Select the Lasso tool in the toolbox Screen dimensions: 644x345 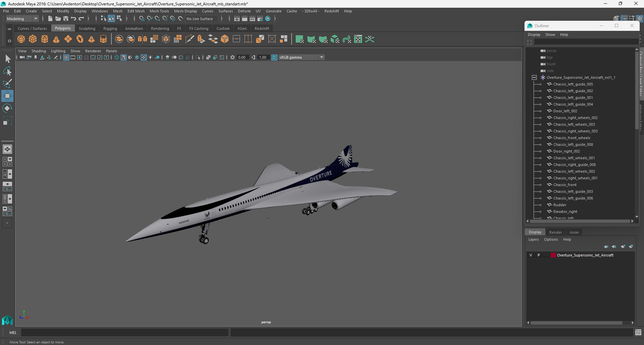coord(7,71)
